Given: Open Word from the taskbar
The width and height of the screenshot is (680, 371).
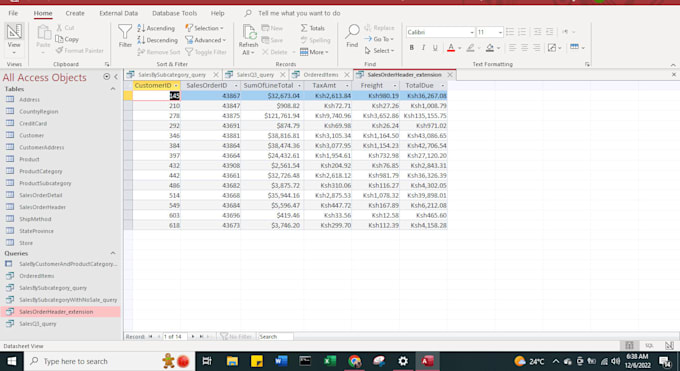Looking at the screenshot, I should (281, 361).
